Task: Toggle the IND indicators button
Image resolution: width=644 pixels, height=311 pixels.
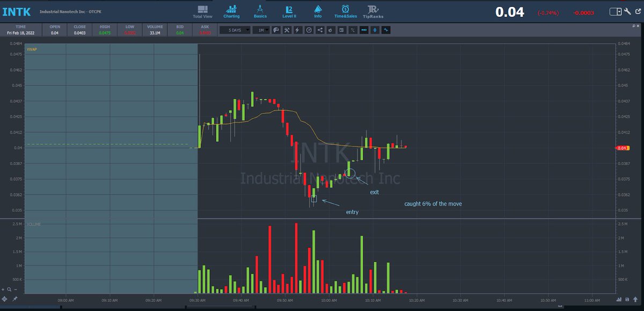Action: coord(363,30)
